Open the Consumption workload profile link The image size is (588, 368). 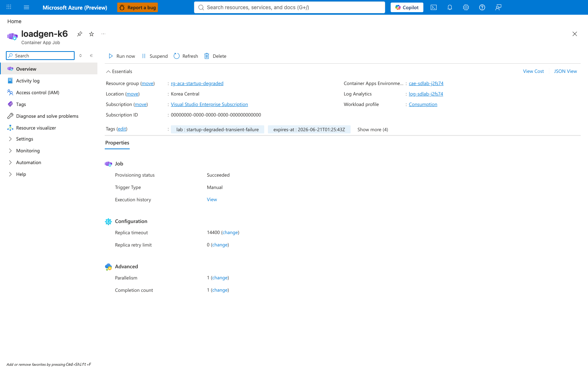(x=423, y=105)
